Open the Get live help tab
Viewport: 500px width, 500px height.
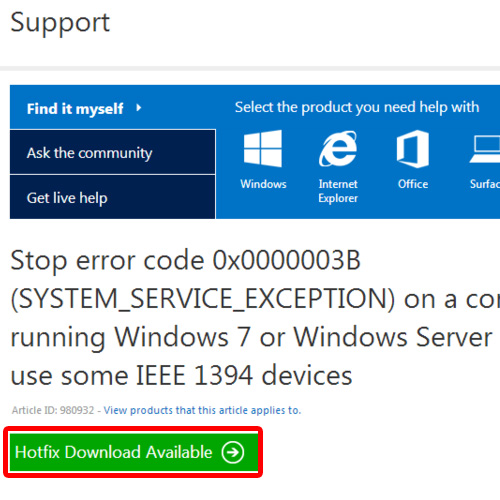pyautogui.click(x=113, y=197)
